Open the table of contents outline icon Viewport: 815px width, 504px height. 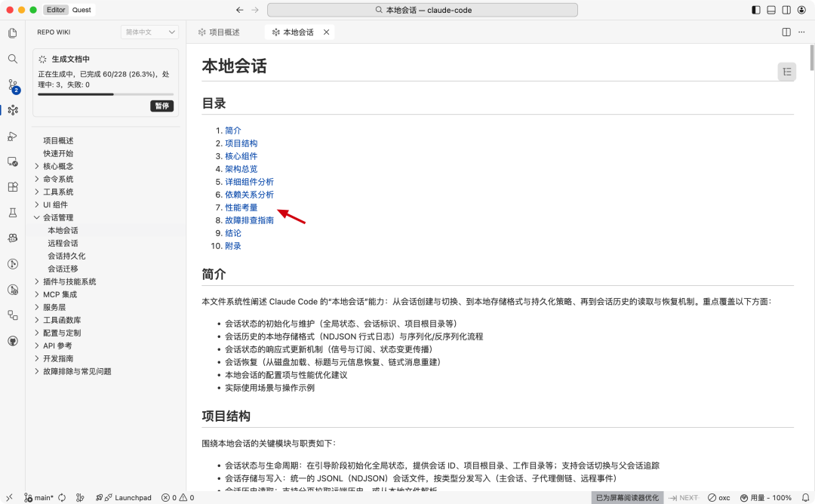[x=787, y=71]
